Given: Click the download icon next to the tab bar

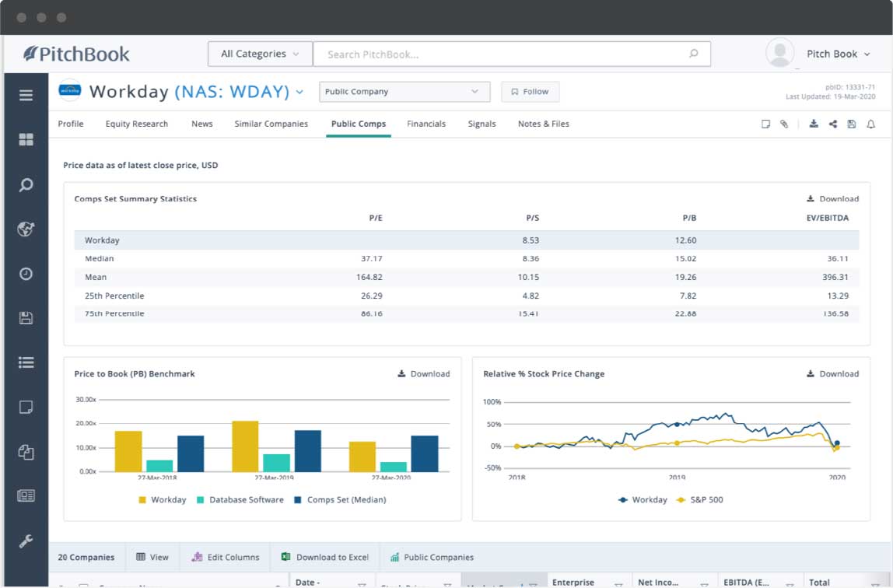Looking at the screenshot, I should tap(814, 124).
